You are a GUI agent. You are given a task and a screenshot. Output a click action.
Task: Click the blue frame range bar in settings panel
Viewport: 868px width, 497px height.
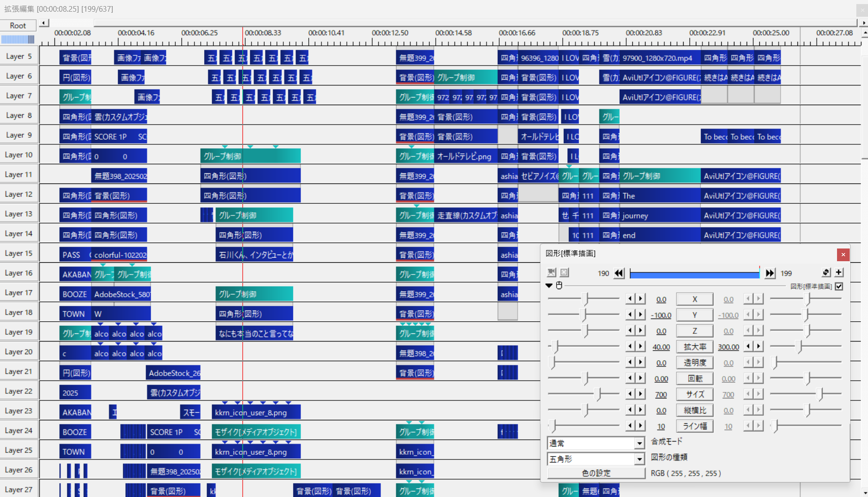694,274
